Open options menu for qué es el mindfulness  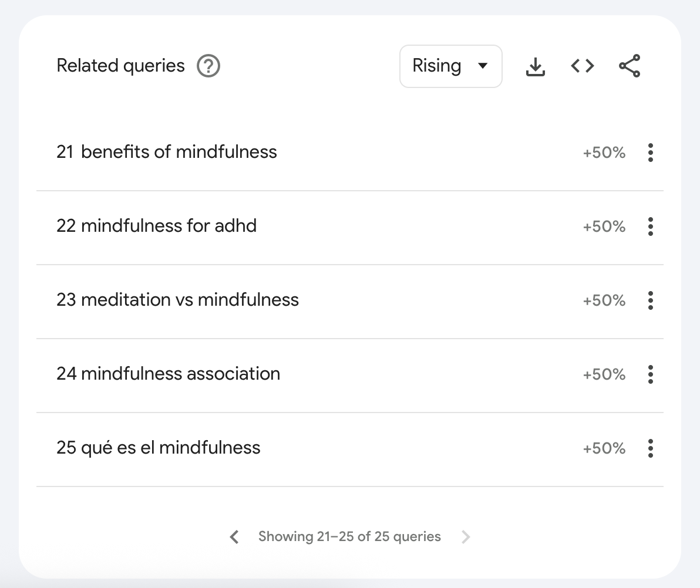[x=651, y=448]
